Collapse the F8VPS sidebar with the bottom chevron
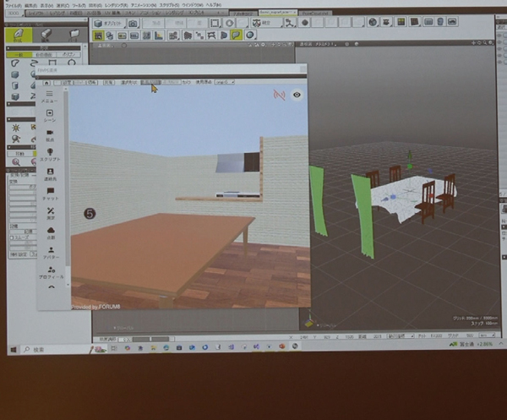This screenshot has height=420, width=507. point(52,286)
